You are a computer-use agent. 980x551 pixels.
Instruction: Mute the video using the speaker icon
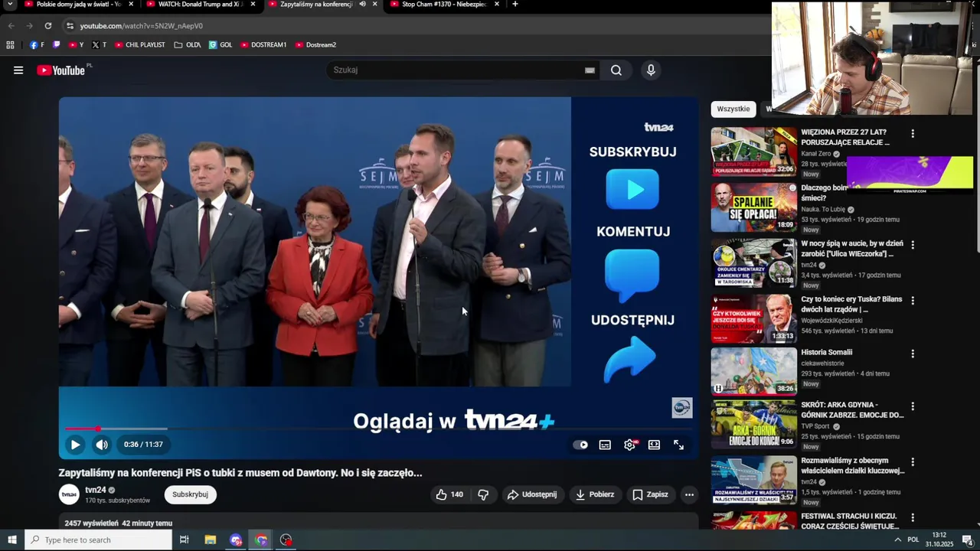pyautogui.click(x=102, y=445)
